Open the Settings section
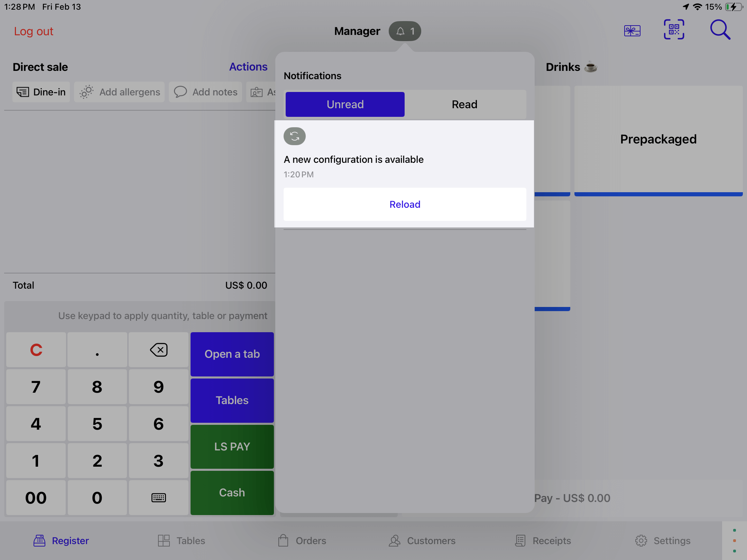Screen dimensions: 747x560 (x=663, y=540)
